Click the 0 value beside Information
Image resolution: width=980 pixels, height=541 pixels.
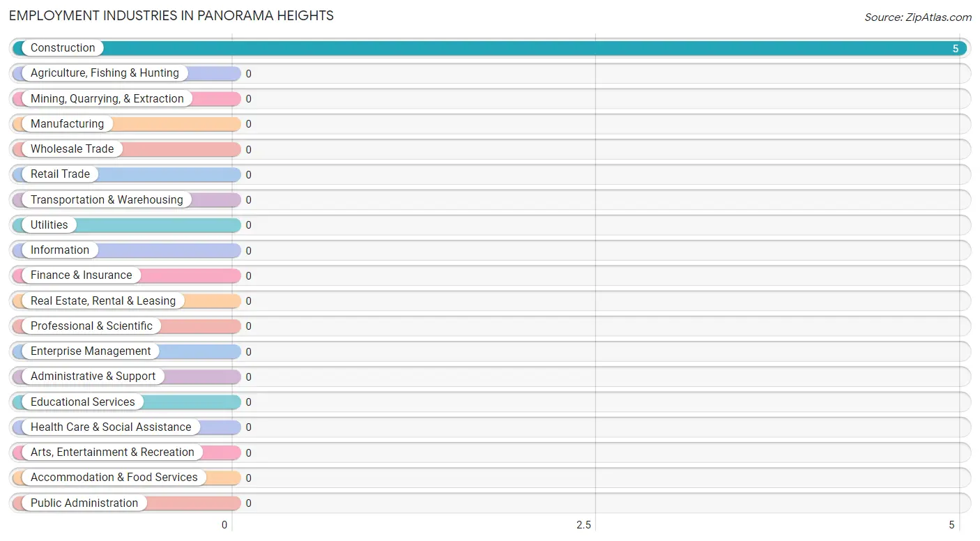[248, 251]
